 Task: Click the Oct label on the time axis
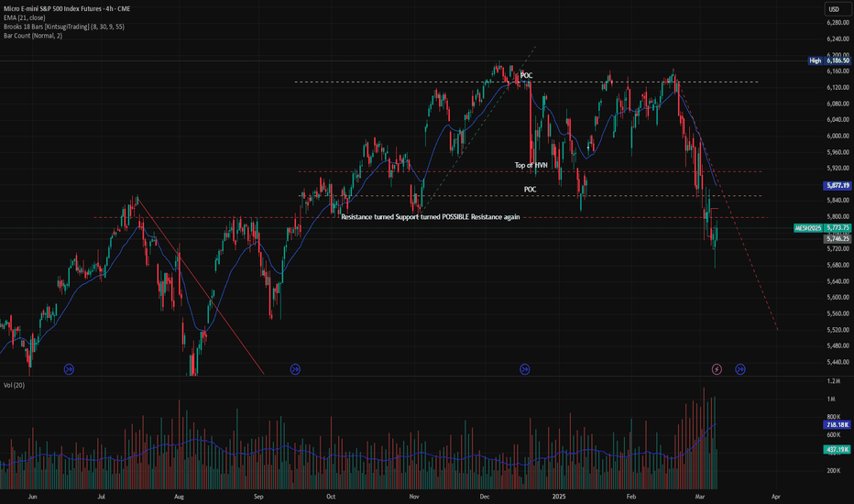(331, 497)
